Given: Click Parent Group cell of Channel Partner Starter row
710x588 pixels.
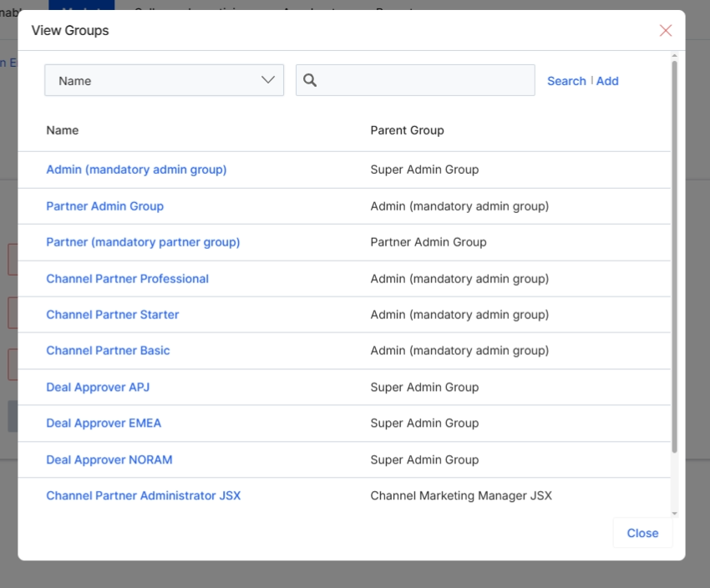Looking at the screenshot, I should (x=459, y=315).
